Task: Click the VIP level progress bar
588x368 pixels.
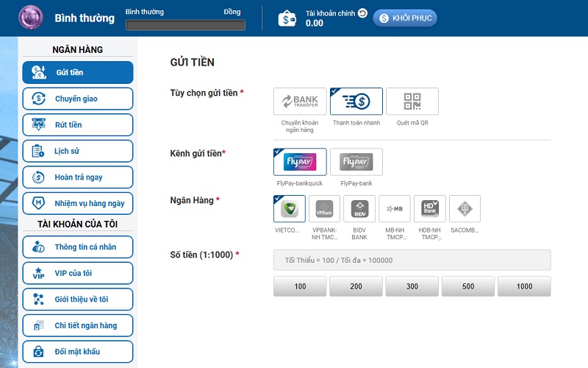Action: pyautogui.click(x=186, y=25)
